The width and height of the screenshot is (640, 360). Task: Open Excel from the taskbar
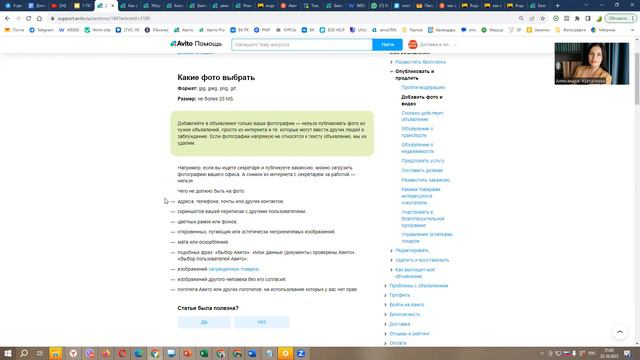[204, 353]
